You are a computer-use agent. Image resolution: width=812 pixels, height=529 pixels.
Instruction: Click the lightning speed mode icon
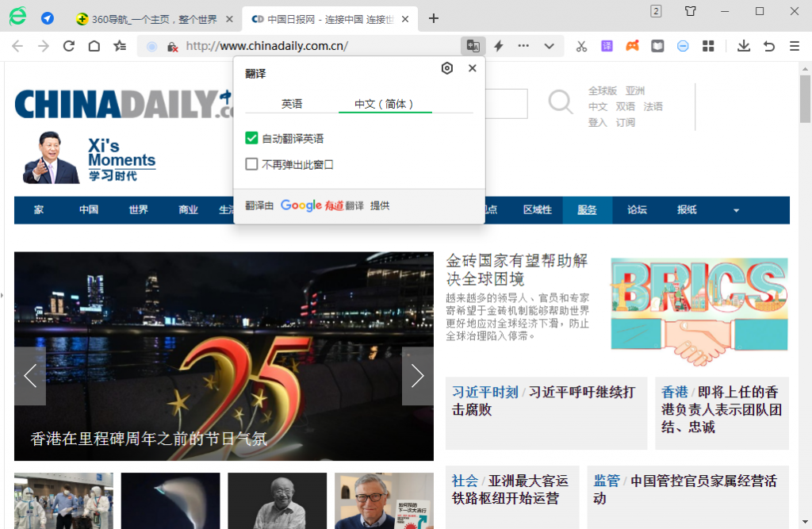coord(499,46)
